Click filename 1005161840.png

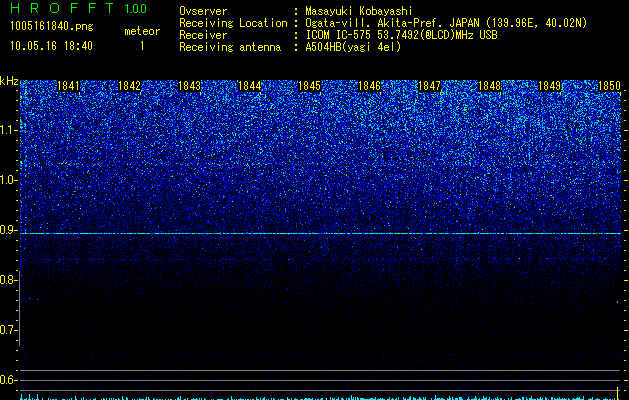[52, 27]
